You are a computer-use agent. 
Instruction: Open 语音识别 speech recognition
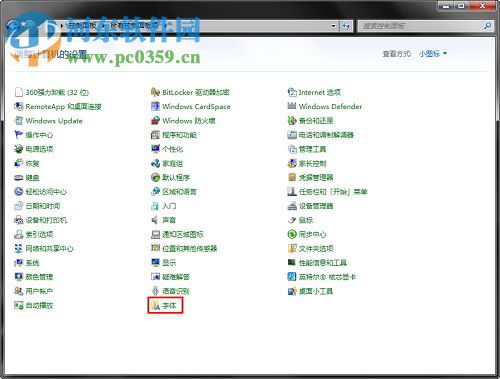click(x=170, y=291)
